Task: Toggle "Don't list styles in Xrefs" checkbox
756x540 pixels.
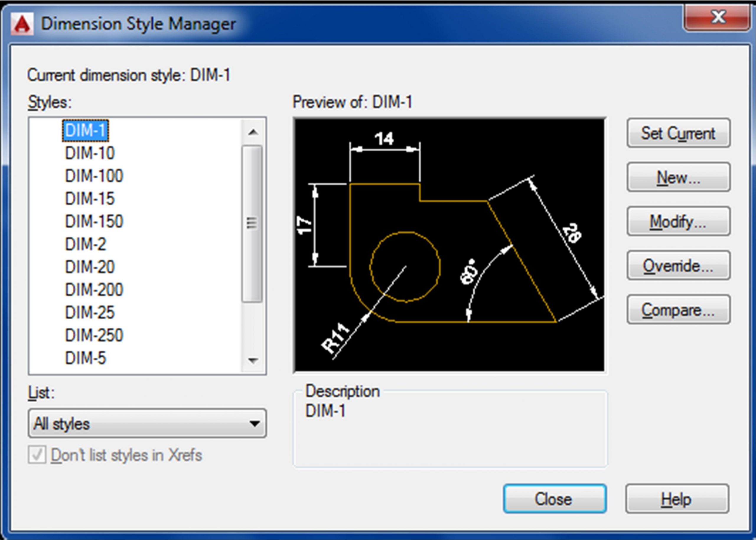Action: pyautogui.click(x=37, y=455)
